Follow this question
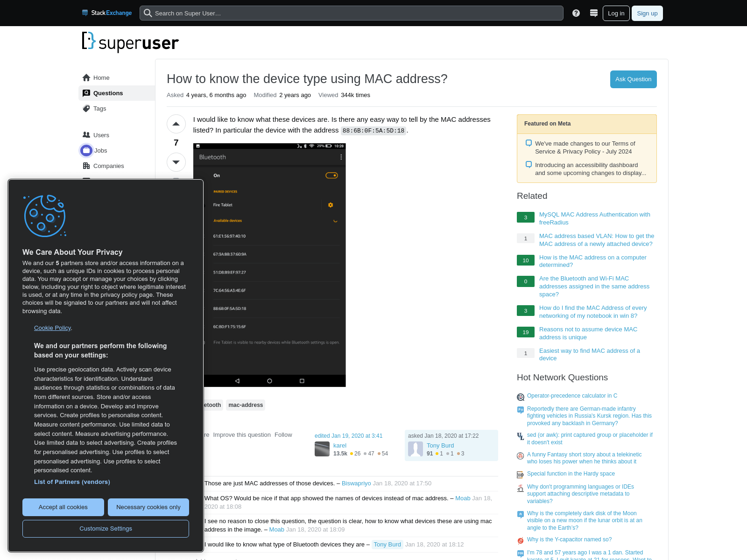The image size is (747, 560). click(x=283, y=434)
